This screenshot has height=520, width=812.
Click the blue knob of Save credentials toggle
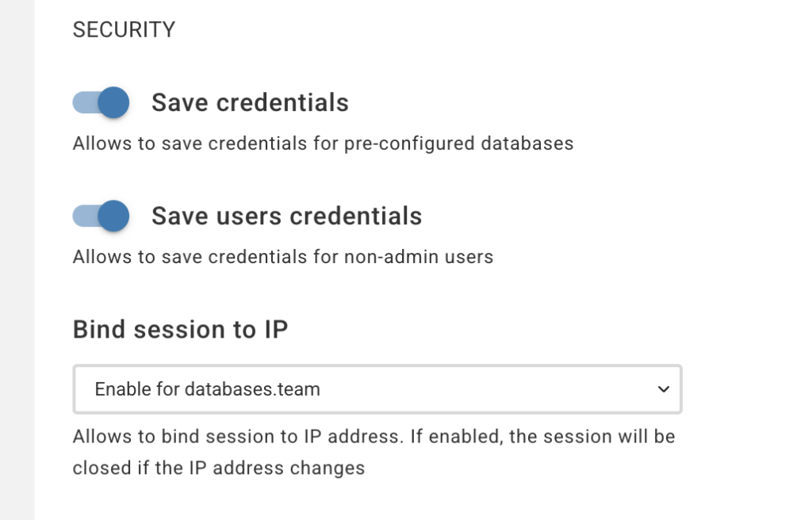115,103
